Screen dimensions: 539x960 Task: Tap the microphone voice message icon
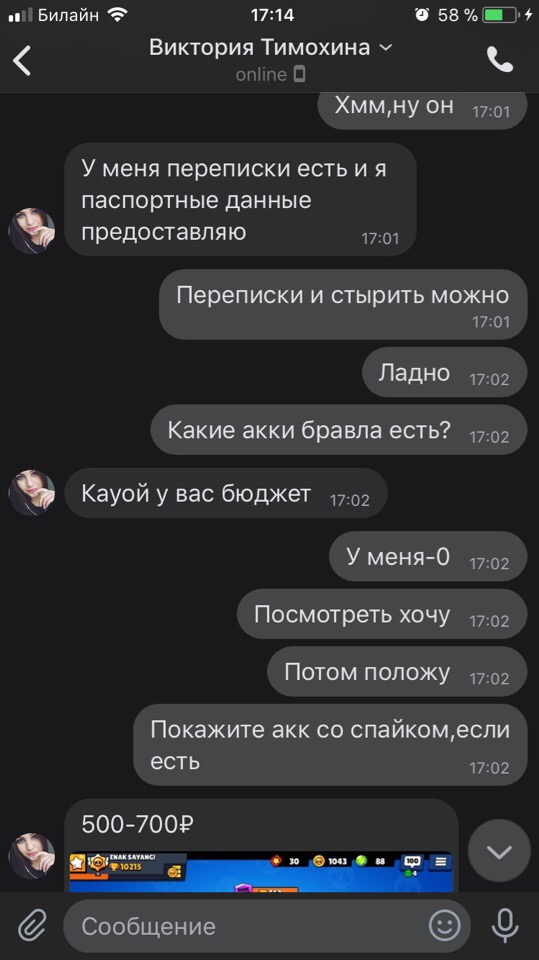[x=505, y=925]
